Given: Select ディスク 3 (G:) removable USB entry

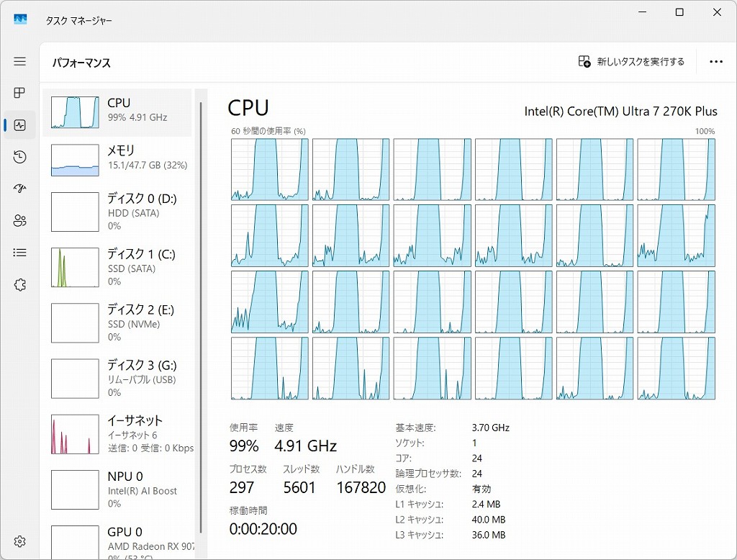Looking at the screenshot, I should click(x=117, y=378).
